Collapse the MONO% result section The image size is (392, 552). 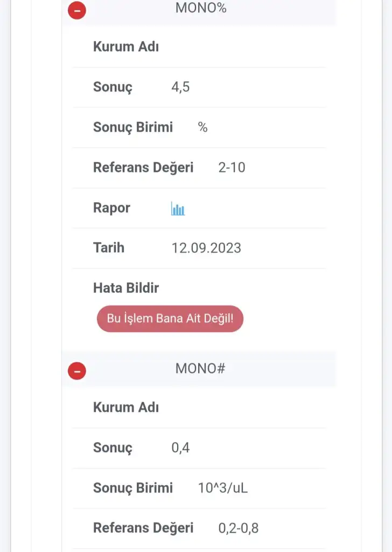coord(77,10)
